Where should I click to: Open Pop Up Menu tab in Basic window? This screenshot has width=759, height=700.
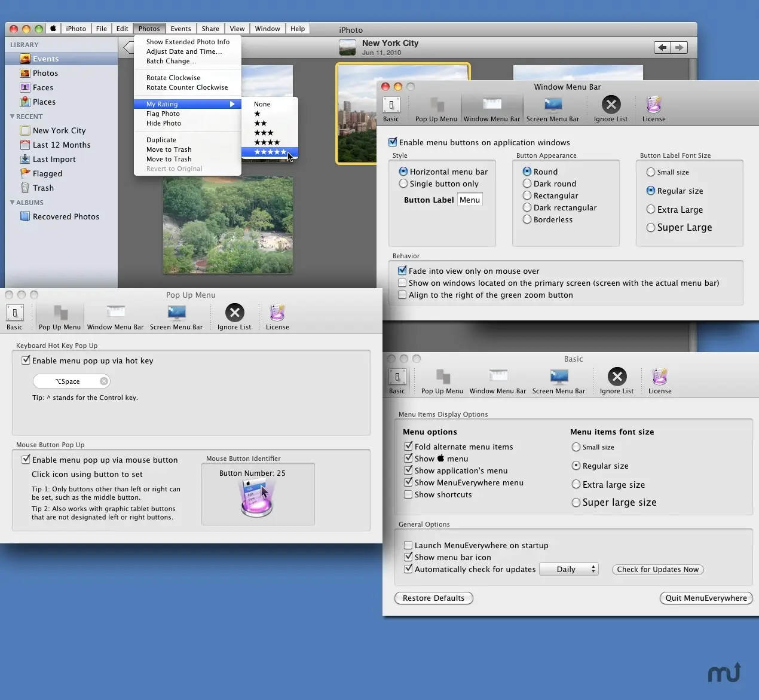coord(442,381)
